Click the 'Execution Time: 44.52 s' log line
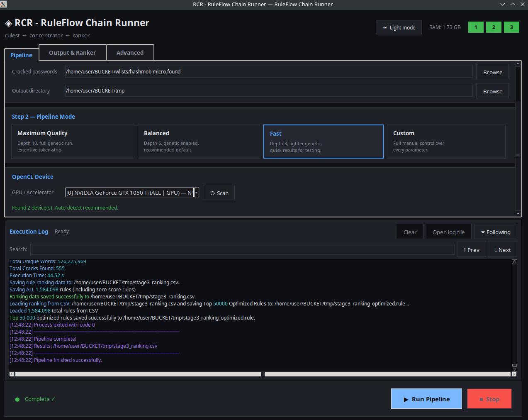Image resolution: width=528 pixels, height=420 pixels. (36, 275)
